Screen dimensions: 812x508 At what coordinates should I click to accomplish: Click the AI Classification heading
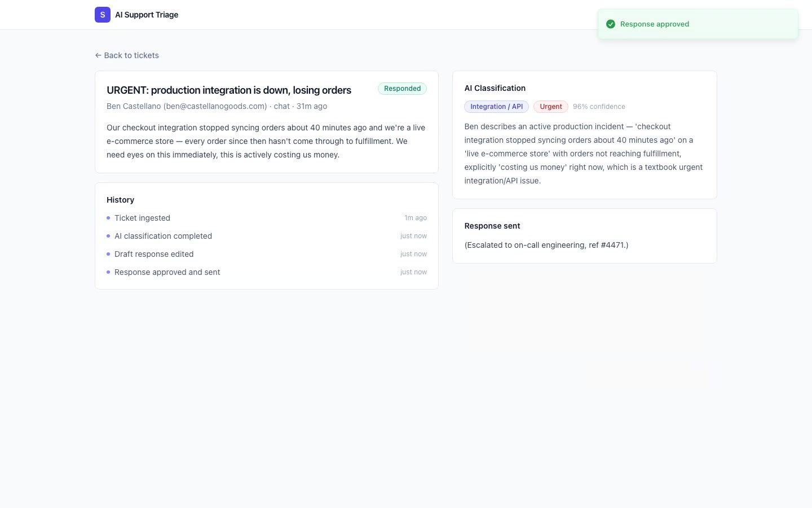[x=495, y=88]
